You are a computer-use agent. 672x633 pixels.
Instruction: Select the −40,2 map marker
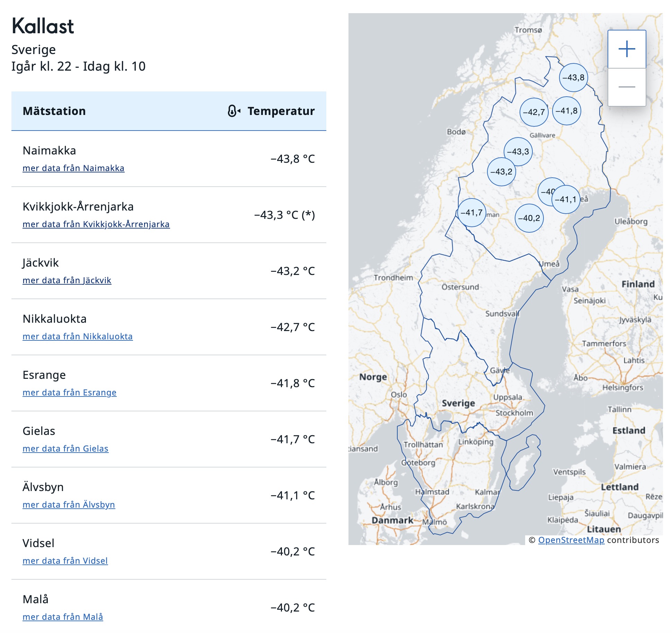click(529, 218)
